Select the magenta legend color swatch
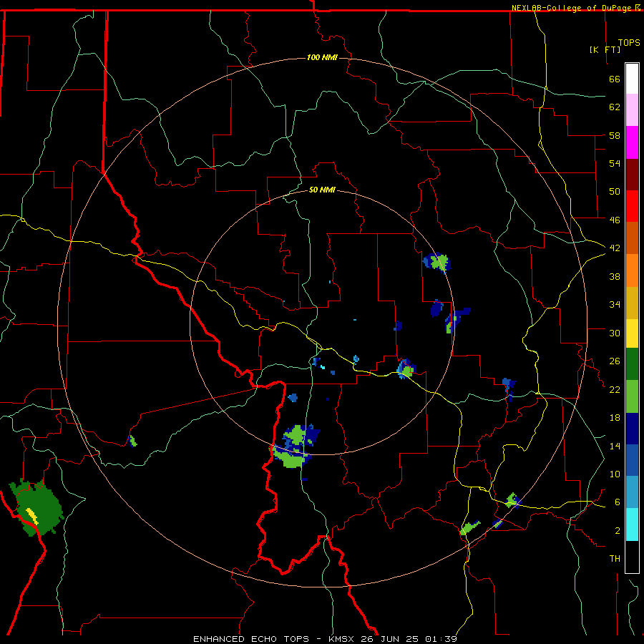The image size is (644, 644). tap(632, 142)
